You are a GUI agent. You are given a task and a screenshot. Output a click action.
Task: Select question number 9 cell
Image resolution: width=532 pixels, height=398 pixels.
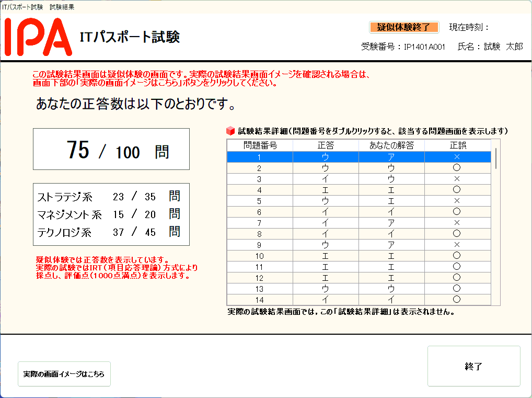pos(260,245)
